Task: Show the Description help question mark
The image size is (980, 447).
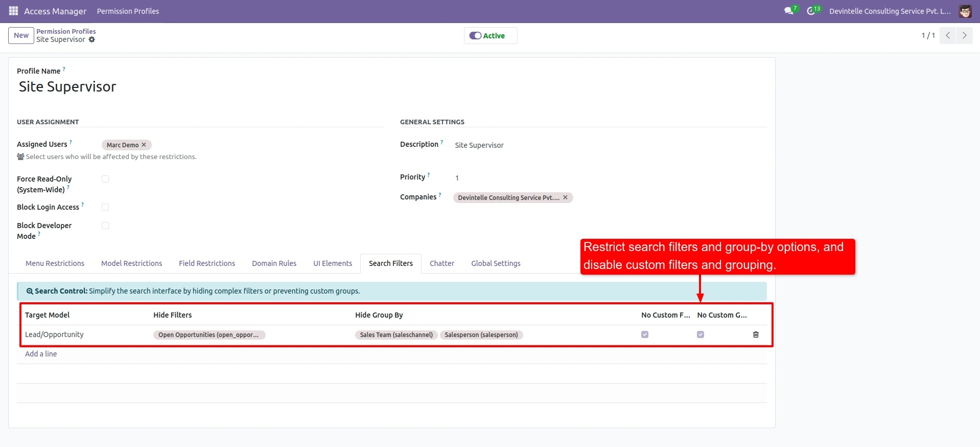Action: (441, 142)
